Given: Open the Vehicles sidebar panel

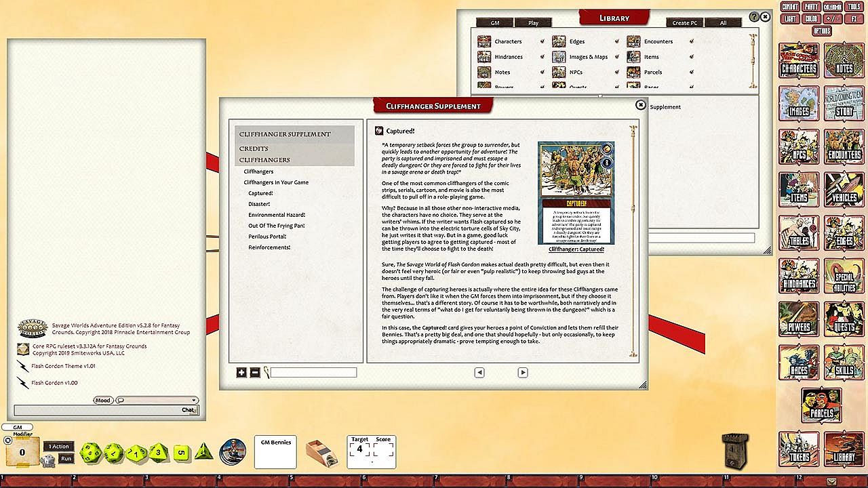Looking at the screenshot, I should coord(844,190).
